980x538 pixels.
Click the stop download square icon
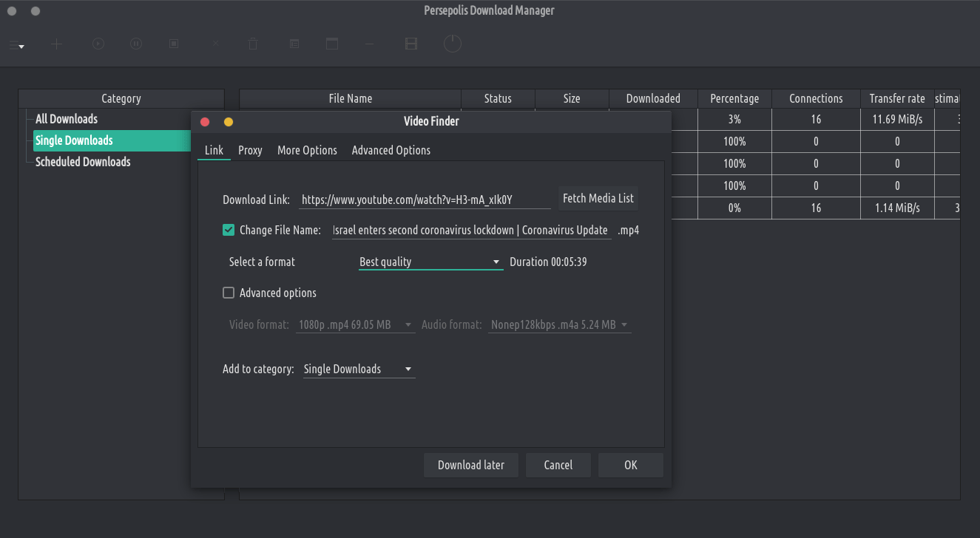175,44
